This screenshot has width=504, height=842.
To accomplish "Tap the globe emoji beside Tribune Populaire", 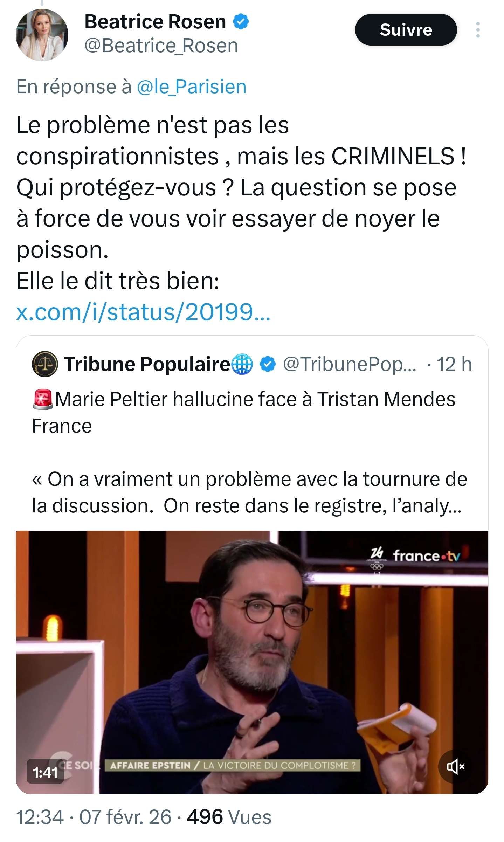I will click(x=242, y=364).
